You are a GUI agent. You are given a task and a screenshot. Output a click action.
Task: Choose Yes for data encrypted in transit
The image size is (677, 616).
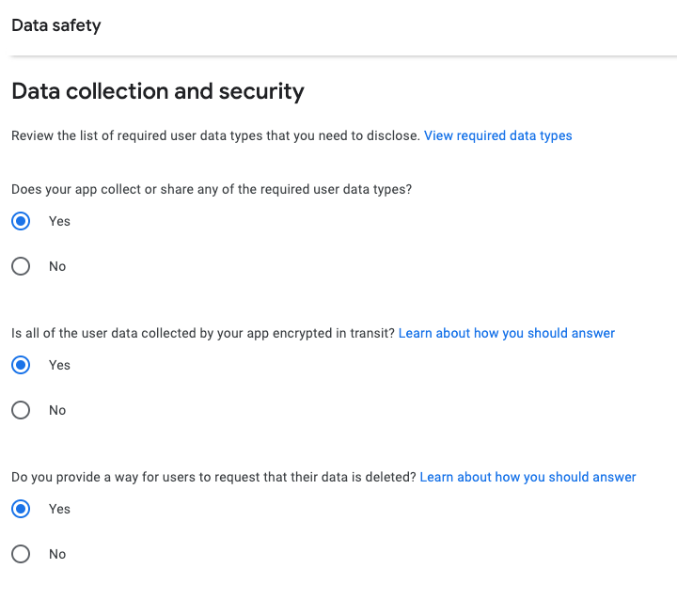point(21,365)
